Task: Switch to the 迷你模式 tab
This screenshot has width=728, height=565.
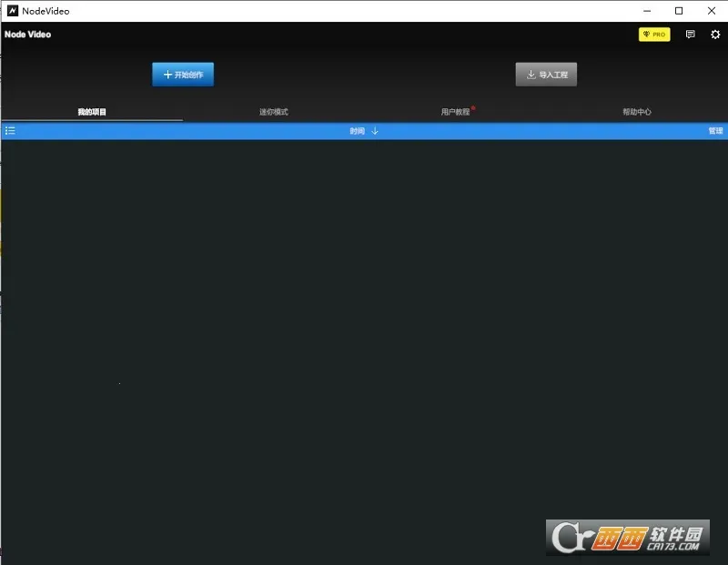Action: point(272,111)
